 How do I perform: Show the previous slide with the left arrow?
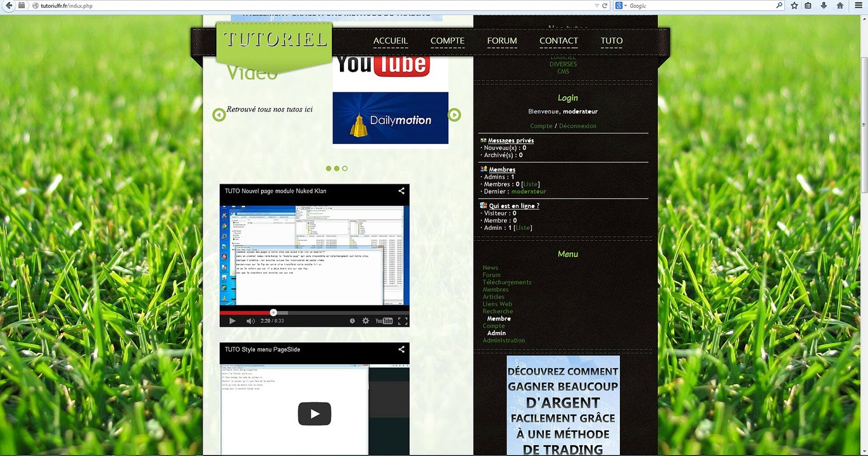(219, 115)
